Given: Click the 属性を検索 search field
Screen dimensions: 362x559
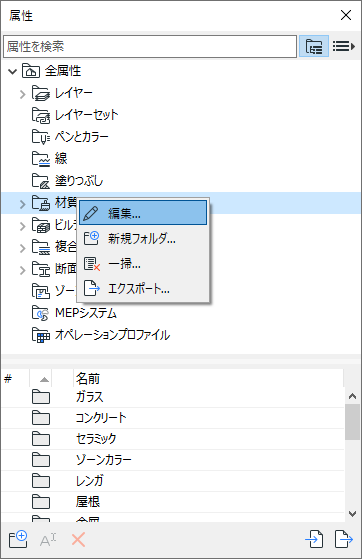Looking at the screenshot, I should [150, 46].
